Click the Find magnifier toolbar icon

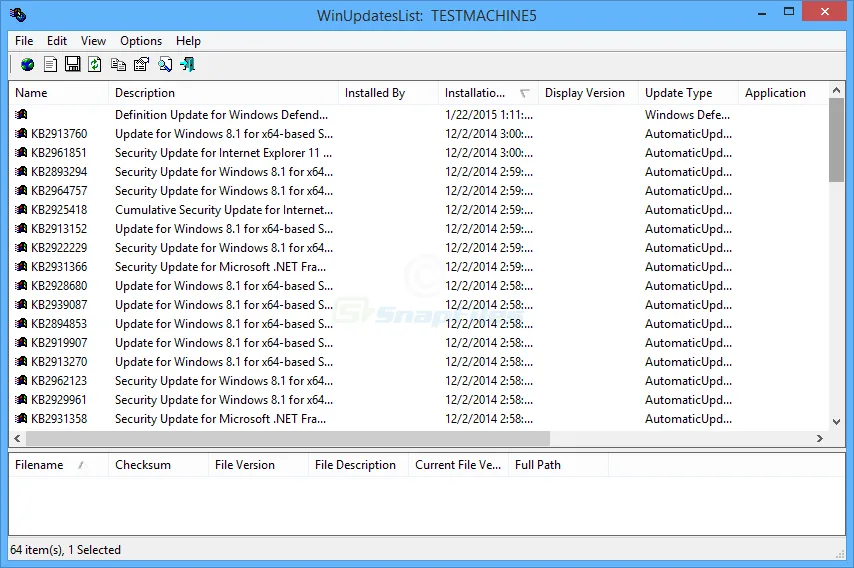(x=164, y=65)
